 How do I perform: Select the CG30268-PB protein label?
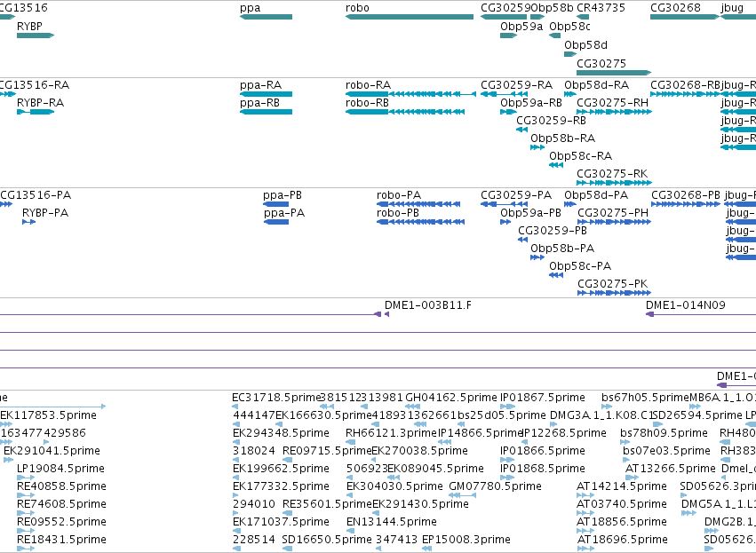point(686,195)
